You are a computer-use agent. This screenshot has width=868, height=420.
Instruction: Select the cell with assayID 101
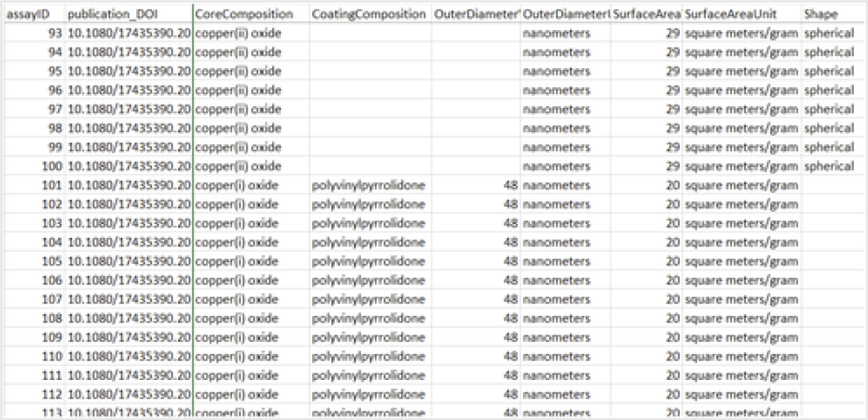click(x=33, y=185)
